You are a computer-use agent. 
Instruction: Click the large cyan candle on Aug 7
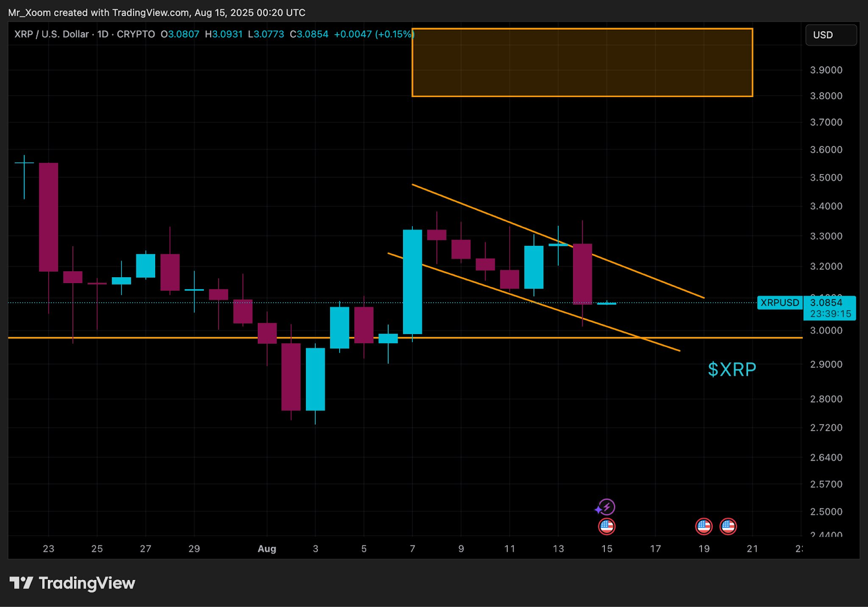pyautogui.click(x=412, y=282)
